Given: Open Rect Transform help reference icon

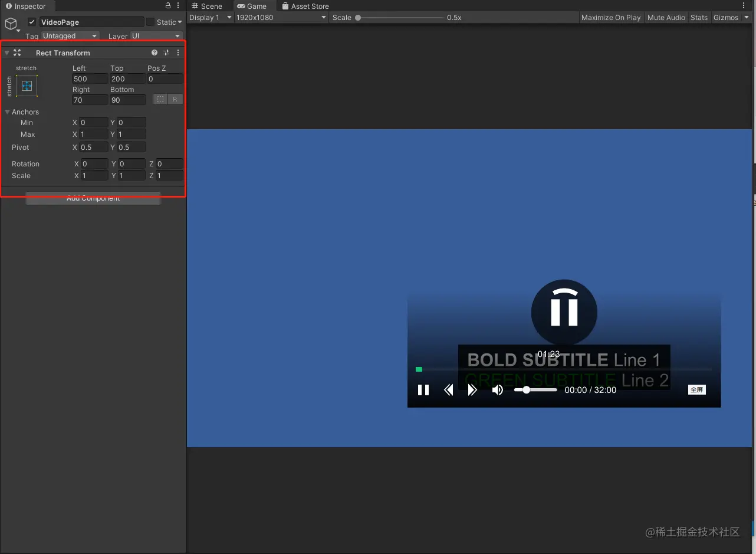Looking at the screenshot, I should [x=155, y=53].
